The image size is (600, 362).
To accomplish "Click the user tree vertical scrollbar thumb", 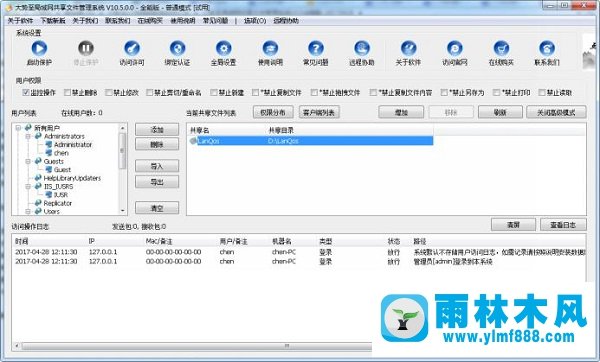I will click(x=122, y=151).
